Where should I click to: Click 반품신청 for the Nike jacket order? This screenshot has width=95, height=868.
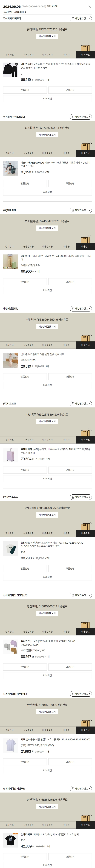25,90
